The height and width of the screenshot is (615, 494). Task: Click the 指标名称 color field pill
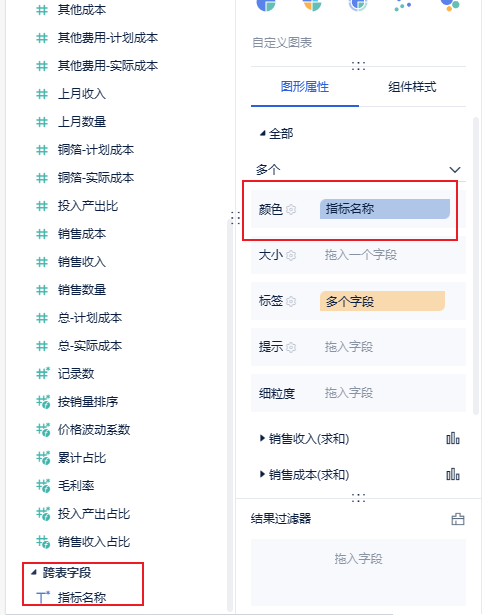pyautogui.click(x=385, y=209)
